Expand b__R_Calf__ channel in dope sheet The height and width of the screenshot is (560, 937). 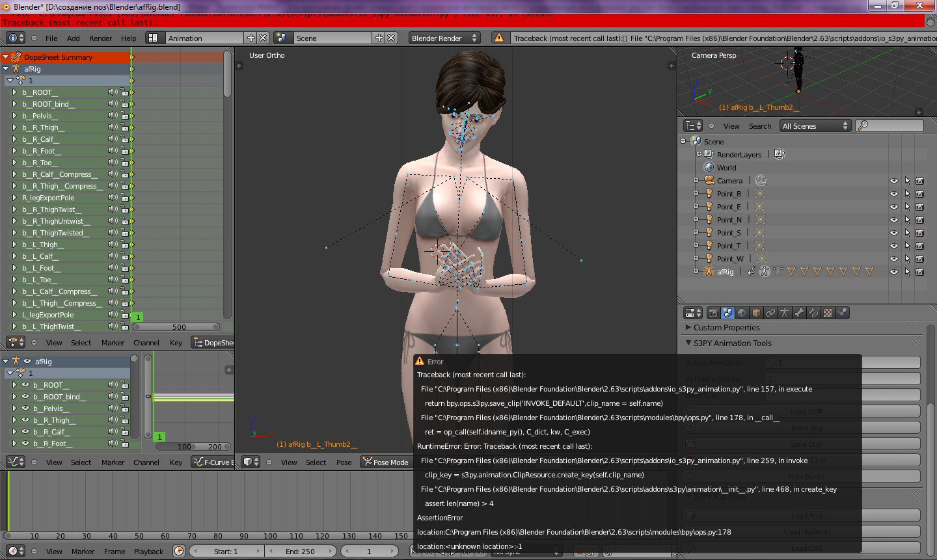pos(14,139)
